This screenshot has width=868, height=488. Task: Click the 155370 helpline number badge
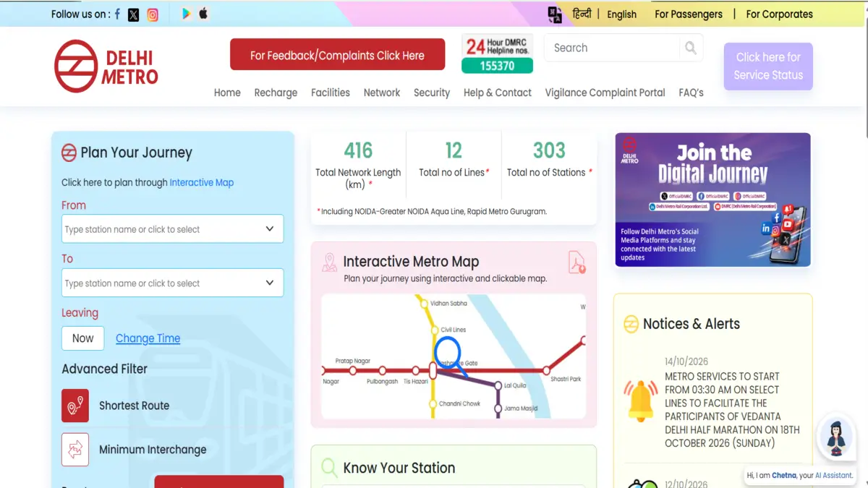pyautogui.click(x=498, y=66)
